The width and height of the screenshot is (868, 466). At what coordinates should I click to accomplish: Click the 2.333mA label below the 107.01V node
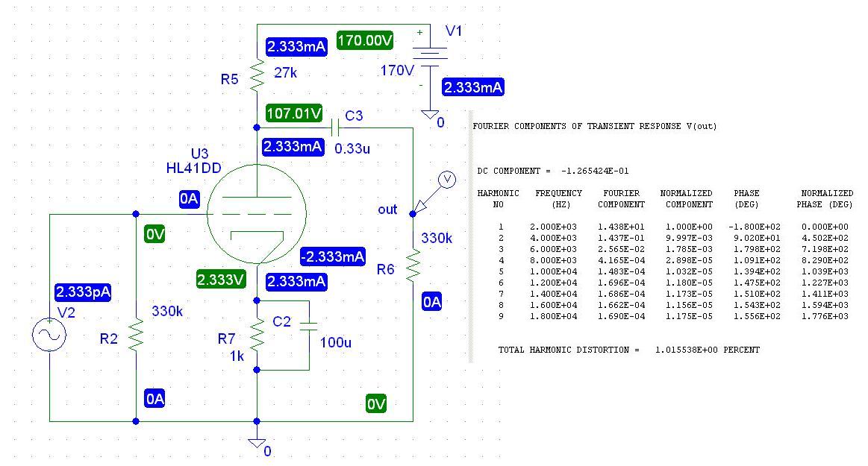[x=293, y=146]
